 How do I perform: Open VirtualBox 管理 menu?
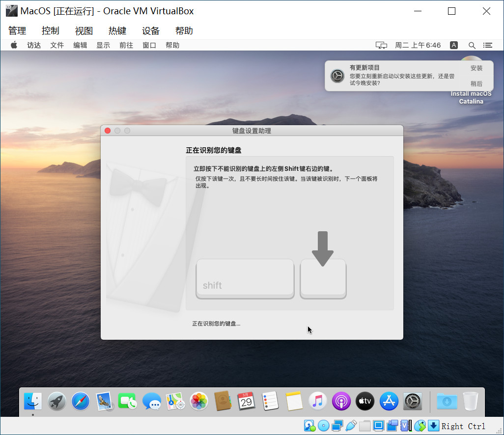[17, 31]
